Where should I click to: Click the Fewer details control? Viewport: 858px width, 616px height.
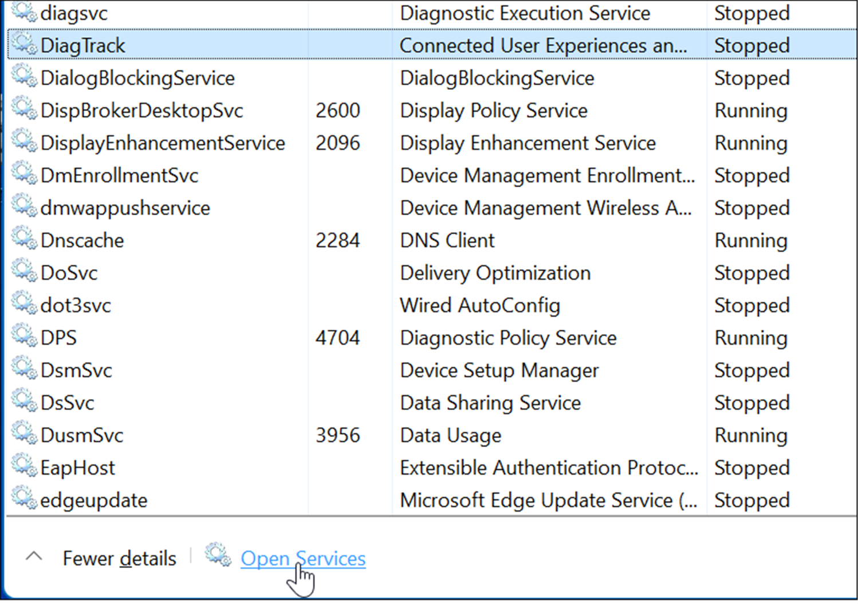click(120, 558)
